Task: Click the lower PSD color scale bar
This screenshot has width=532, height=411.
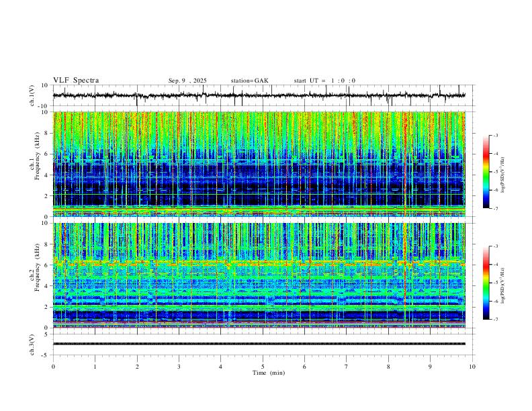Action: click(x=486, y=283)
